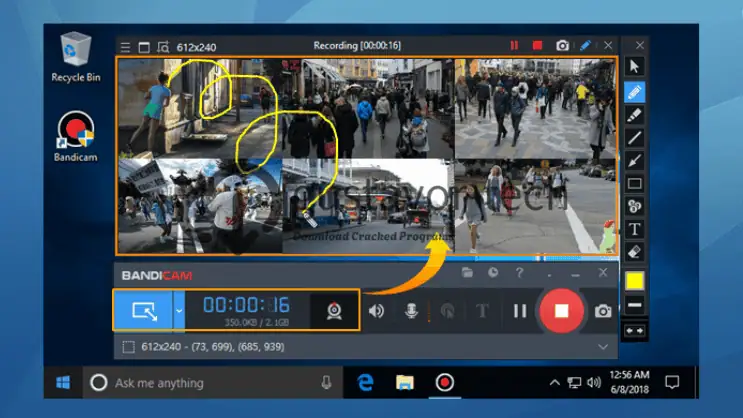Select the screen rectangle recording mode button
The image size is (743, 418).
pyautogui.click(x=144, y=311)
